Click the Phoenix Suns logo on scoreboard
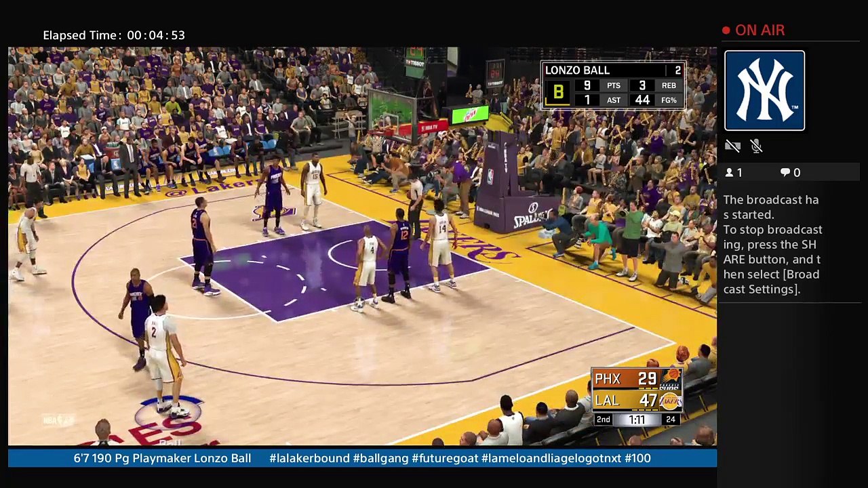 [x=671, y=378]
